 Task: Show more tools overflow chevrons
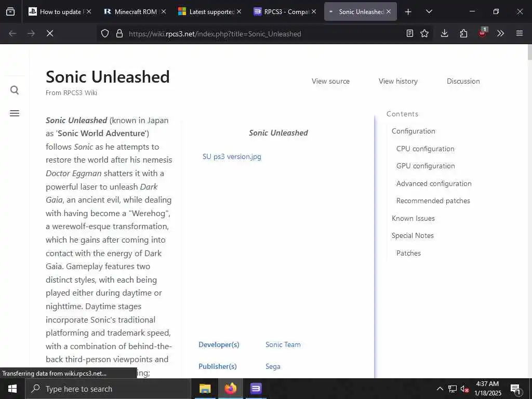point(500,33)
